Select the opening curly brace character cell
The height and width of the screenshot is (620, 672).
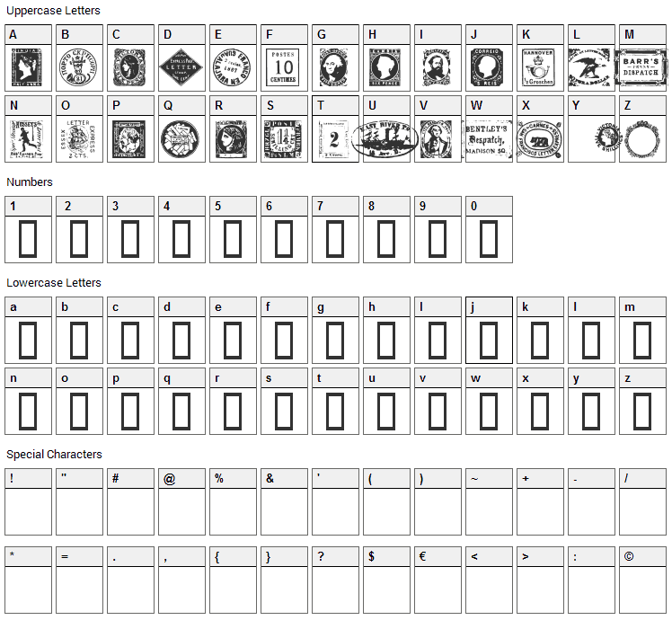(233, 580)
